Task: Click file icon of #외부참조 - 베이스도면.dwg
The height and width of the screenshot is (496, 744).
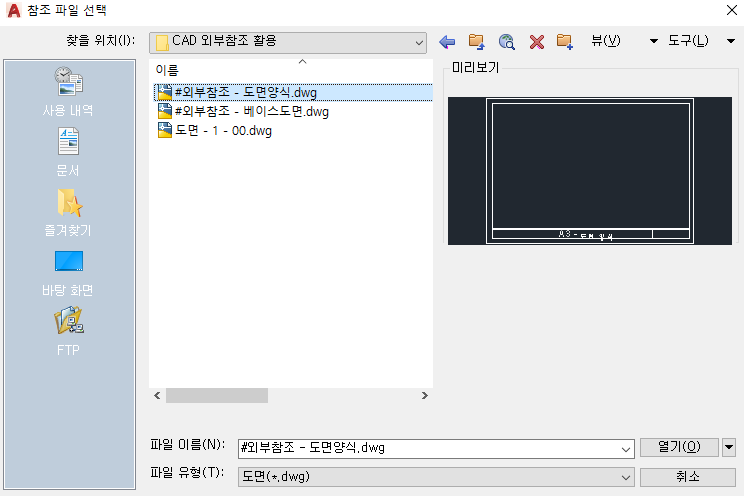Action: (x=164, y=111)
